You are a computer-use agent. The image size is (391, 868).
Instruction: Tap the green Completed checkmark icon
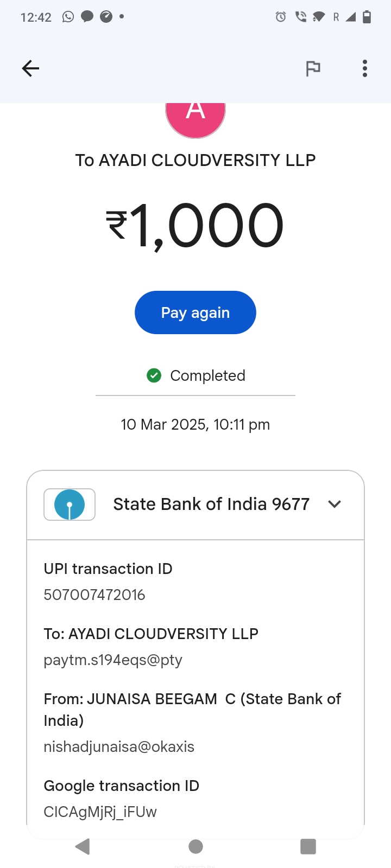point(154,375)
